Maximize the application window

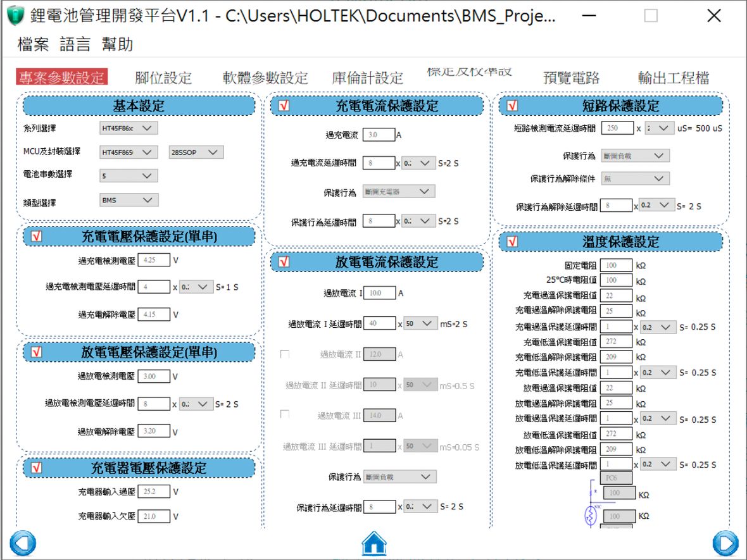tap(651, 16)
